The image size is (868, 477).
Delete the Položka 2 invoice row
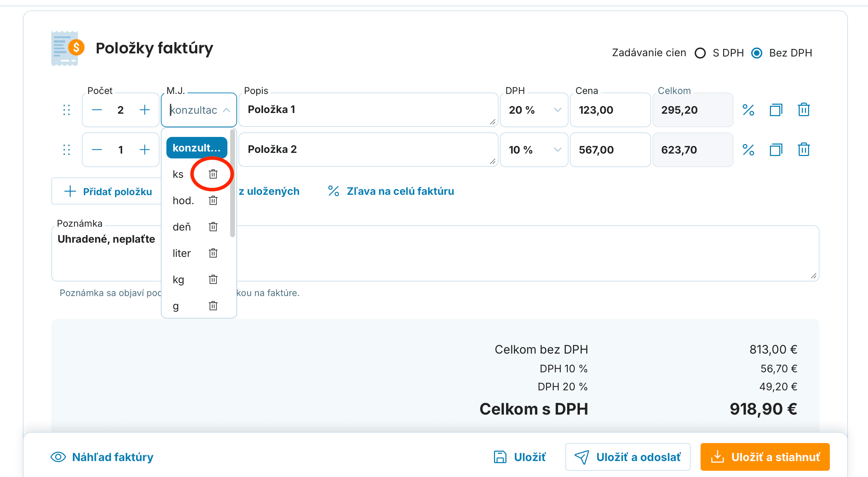(804, 150)
